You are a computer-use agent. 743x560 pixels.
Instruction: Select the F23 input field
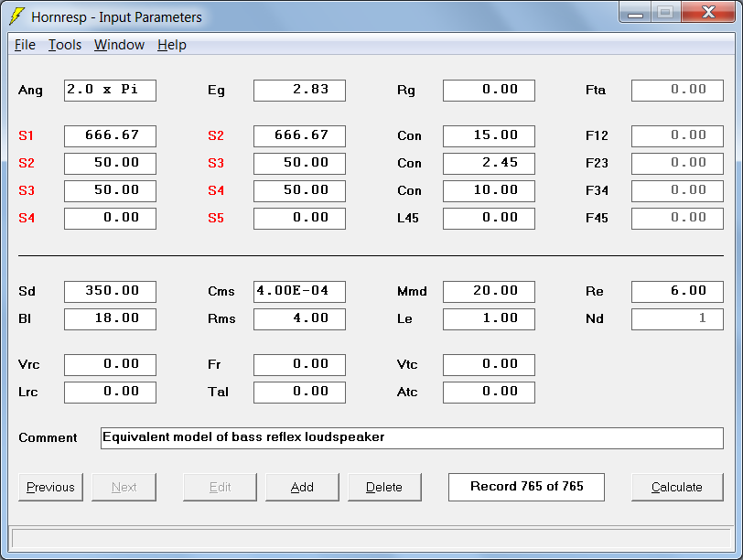tap(678, 164)
